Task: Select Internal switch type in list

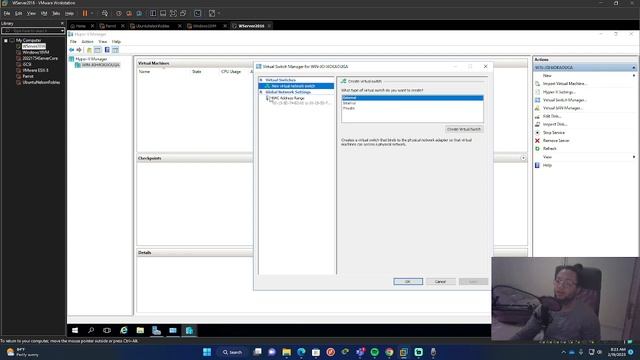Action: click(412, 103)
